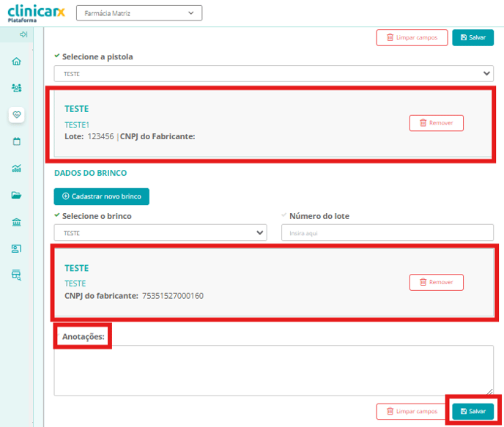Click inside the Anotações text area

[x=273, y=370]
